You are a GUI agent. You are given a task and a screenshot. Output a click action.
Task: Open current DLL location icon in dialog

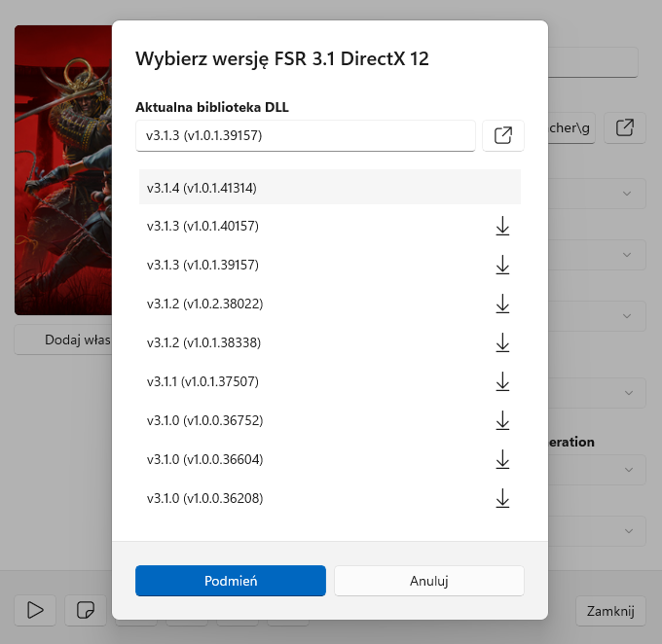(x=503, y=135)
